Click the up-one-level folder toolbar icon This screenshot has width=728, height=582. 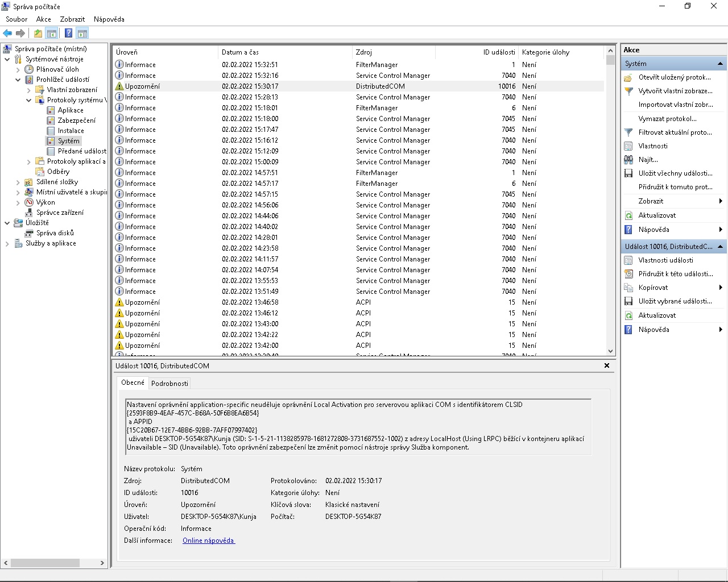38,34
